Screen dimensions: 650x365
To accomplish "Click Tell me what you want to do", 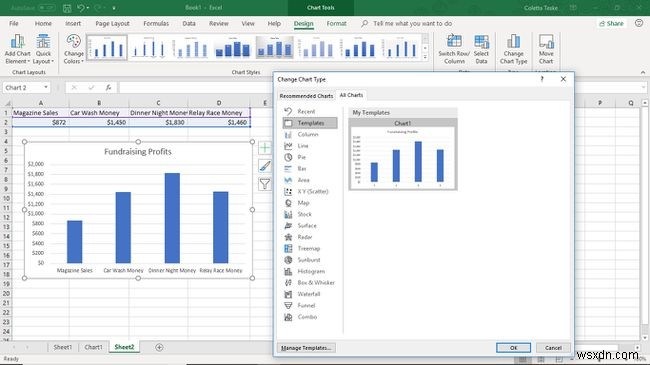I will pyautogui.click(x=412, y=24).
